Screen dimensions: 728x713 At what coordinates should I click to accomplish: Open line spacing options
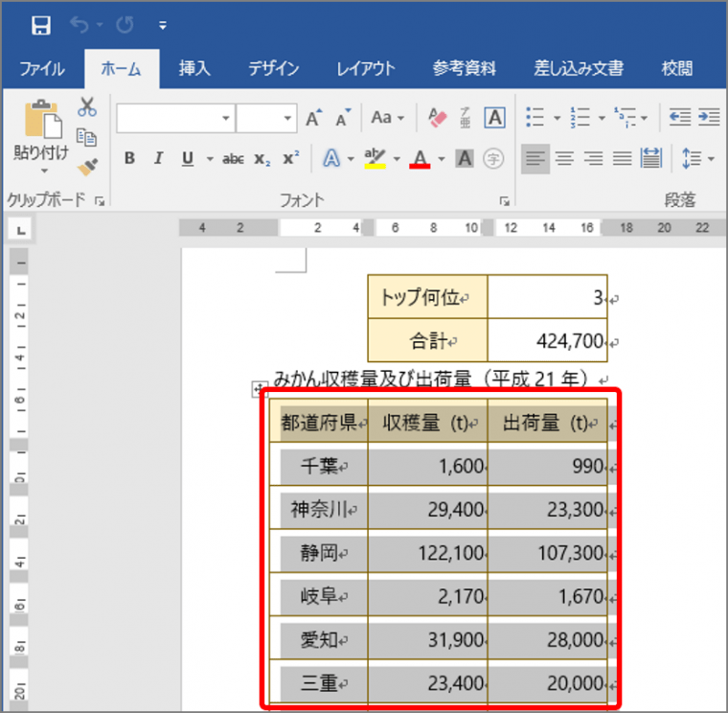(x=692, y=159)
